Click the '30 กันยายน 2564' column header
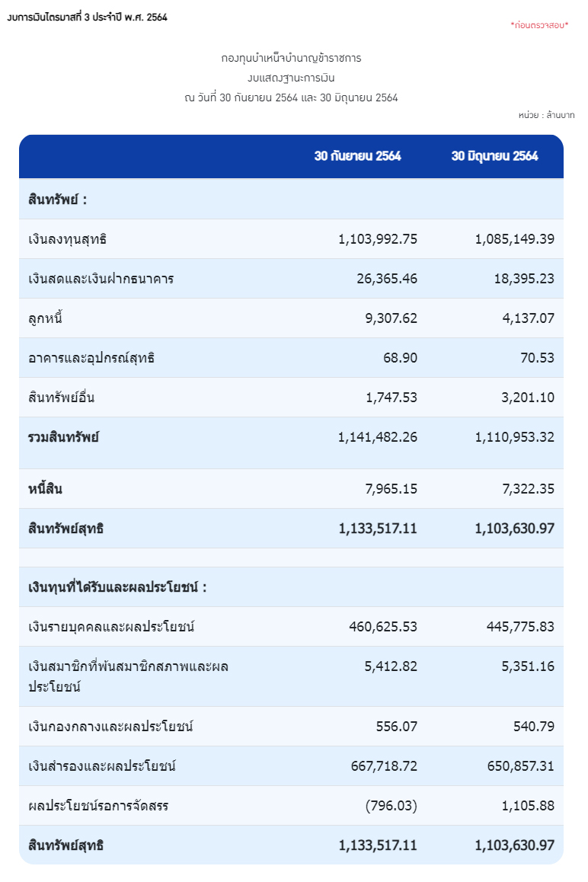The height and width of the screenshot is (882, 588). pyautogui.click(x=357, y=156)
